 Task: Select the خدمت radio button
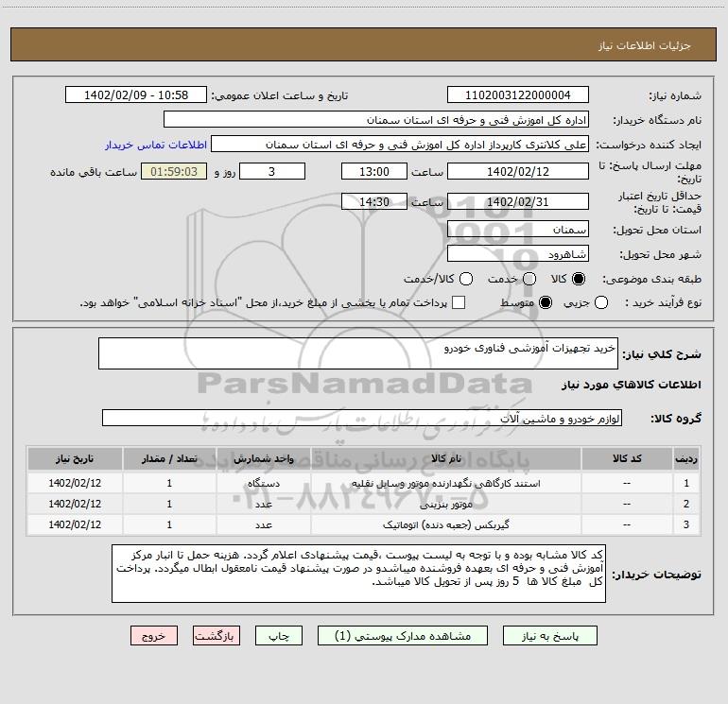(x=529, y=279)
